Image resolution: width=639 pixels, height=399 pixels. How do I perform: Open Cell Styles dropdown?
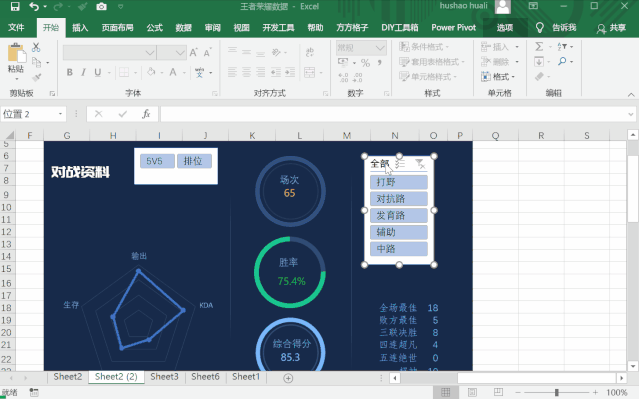[427, 77]
